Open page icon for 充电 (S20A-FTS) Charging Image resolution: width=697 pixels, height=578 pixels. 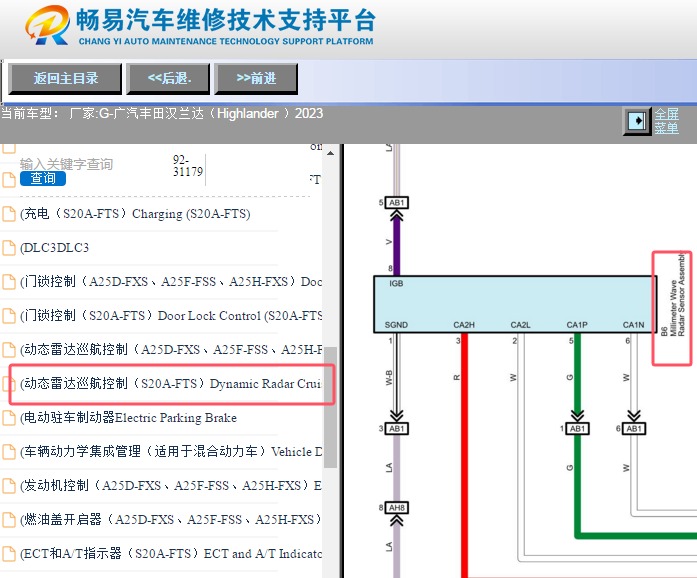[8, 214]
